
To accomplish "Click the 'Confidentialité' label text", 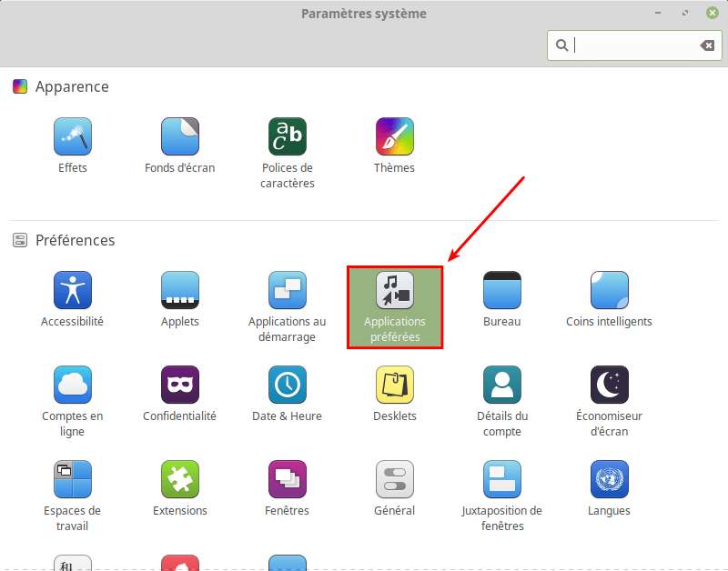I will (x=179, y=416).
